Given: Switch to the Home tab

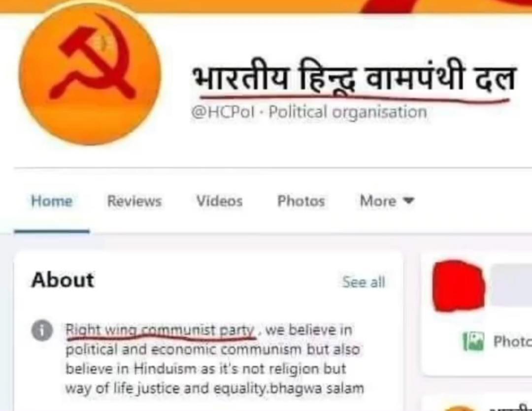Looking at the screenshot, I should click(x=52, y=201).
